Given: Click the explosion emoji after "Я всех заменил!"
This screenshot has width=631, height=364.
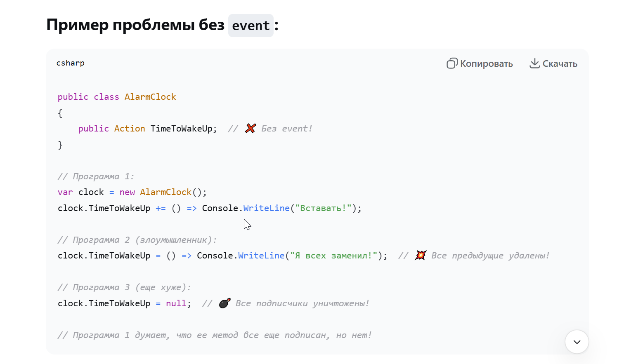Looking at the screenshot, I should click(420, 256).
